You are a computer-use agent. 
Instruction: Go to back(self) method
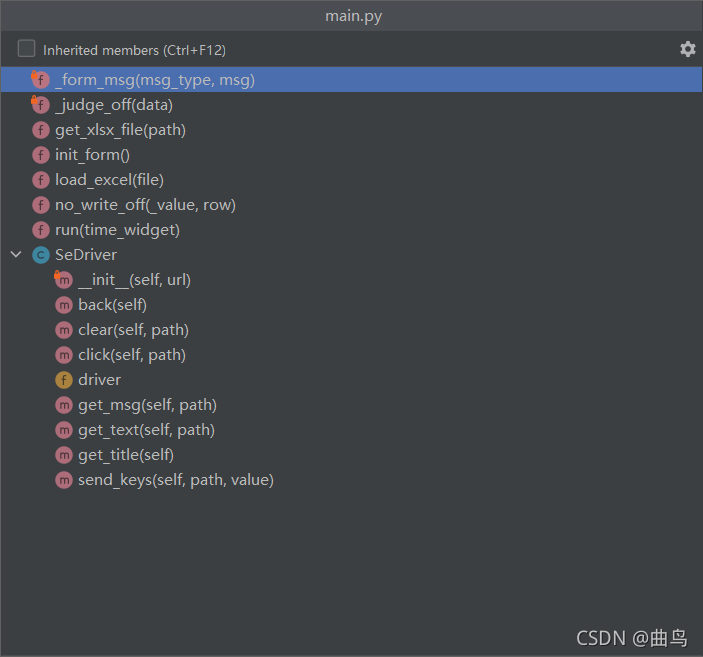coord(112,305)
